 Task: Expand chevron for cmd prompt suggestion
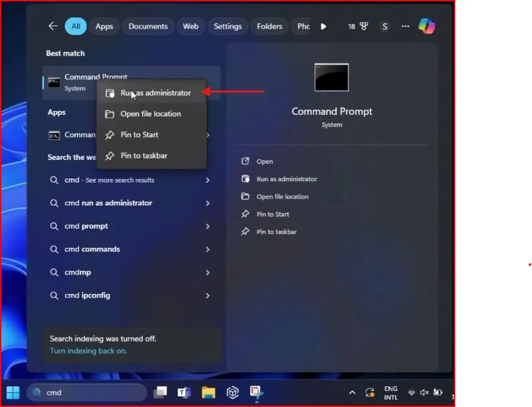(x=208, y=227)
